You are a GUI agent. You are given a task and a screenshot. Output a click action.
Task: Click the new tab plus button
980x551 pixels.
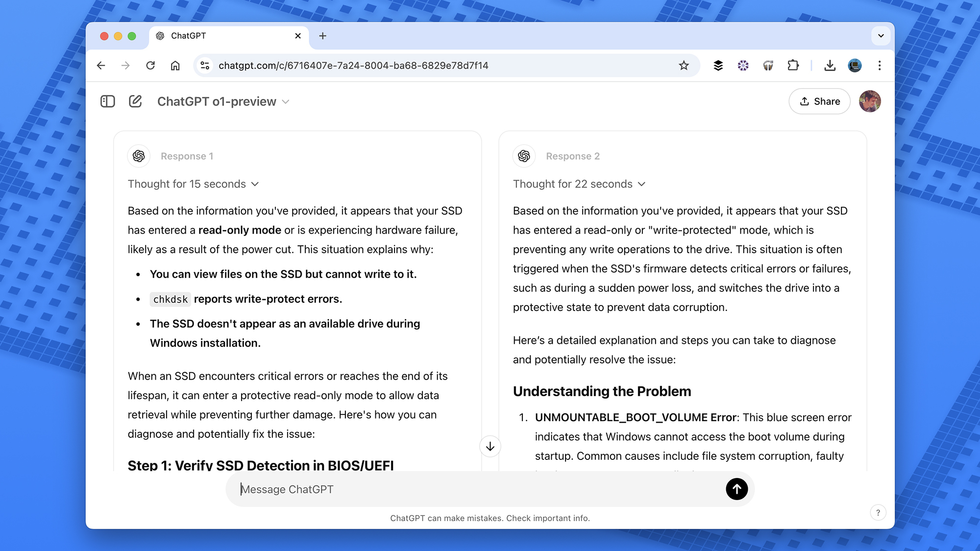pos(322,36)
